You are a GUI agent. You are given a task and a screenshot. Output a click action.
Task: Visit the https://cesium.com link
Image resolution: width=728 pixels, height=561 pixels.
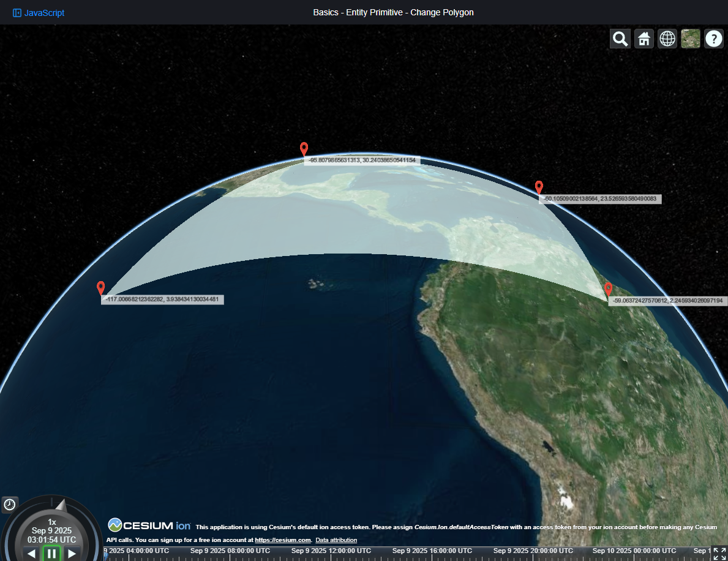(x=283, y=540)
